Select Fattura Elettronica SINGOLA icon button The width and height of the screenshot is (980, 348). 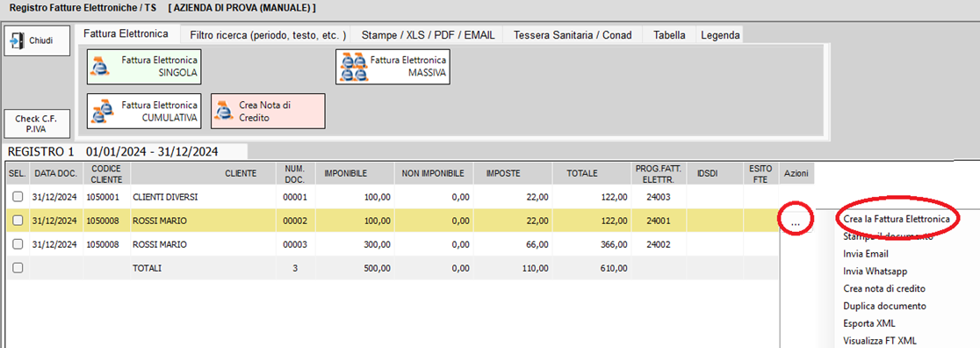(144, 66)
